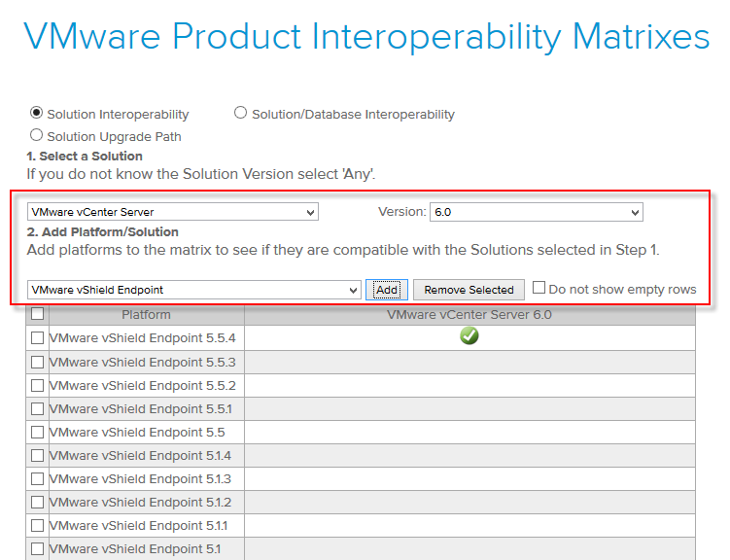Click the '1. Select a Solution' heading
730x560 pixels.
click(85, 156)
